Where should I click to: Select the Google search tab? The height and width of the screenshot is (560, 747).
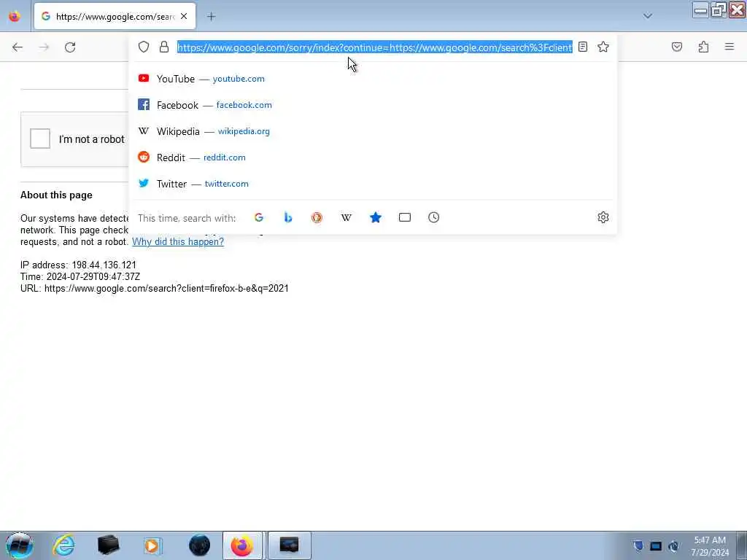coord(115,16)
